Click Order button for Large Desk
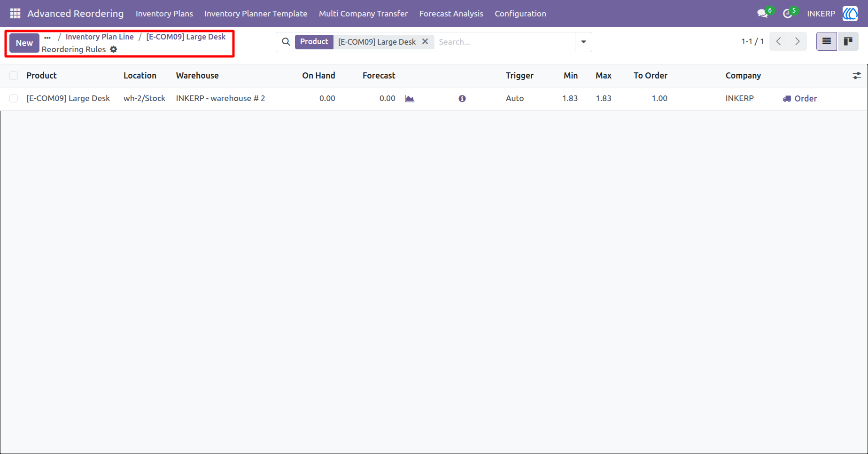 click(800, 99)
